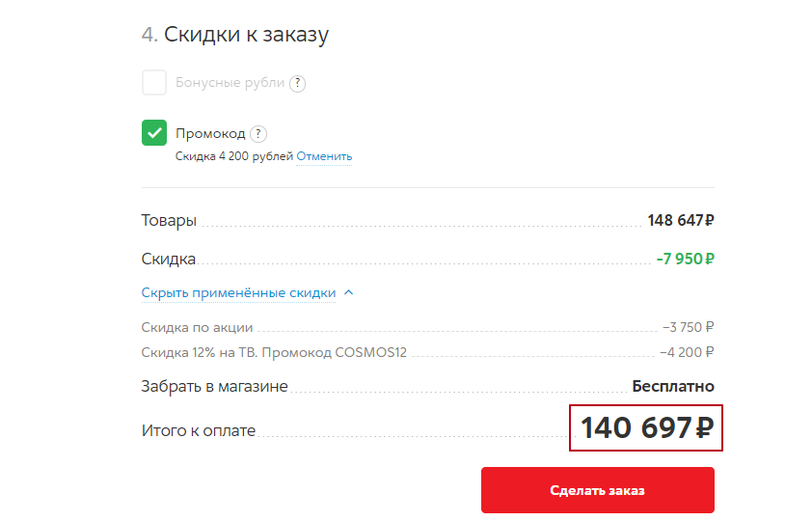This screenshot has height=521, width=812.
Task: Click the green −7 950 ₽ discount value
Action: tap(685, 259)
